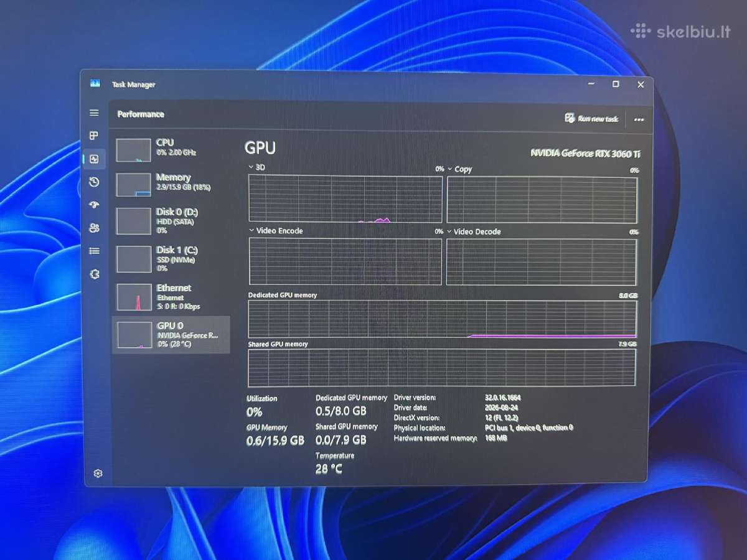Image resolution: width=747 pixels, height=560 pixels.
Task: Open the three-dot more options menu
Action: pyautogui.click(x=639, y=119)
